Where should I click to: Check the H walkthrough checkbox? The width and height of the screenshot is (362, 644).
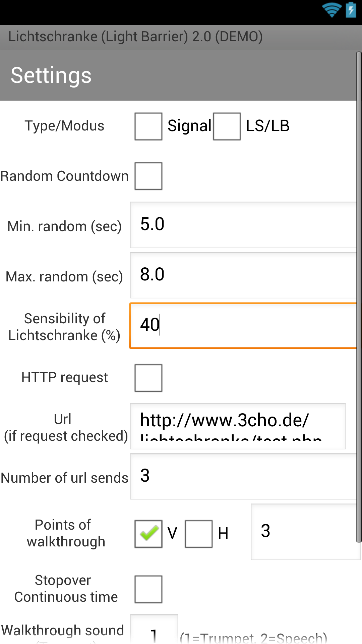[199, 534]
